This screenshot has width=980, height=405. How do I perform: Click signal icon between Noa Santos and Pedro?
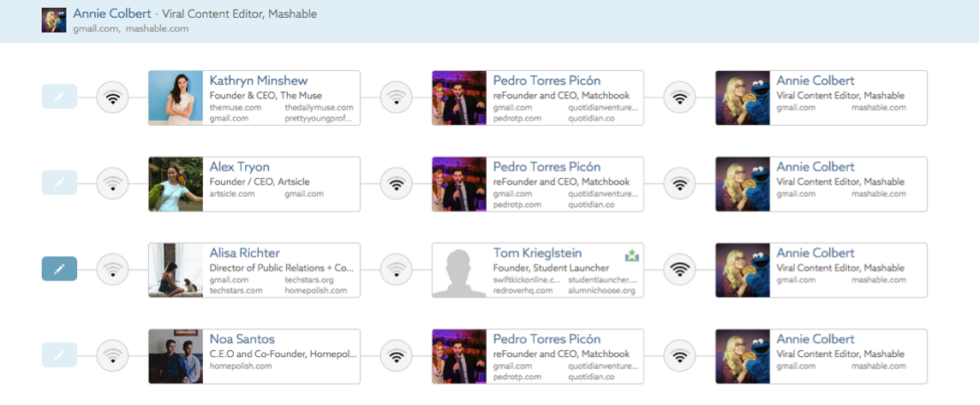point(396,355)
